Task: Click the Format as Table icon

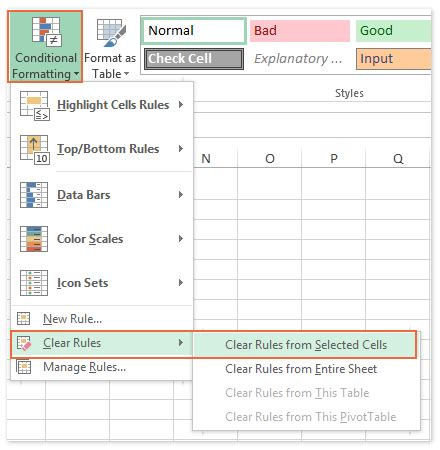Action: (111, 32)
